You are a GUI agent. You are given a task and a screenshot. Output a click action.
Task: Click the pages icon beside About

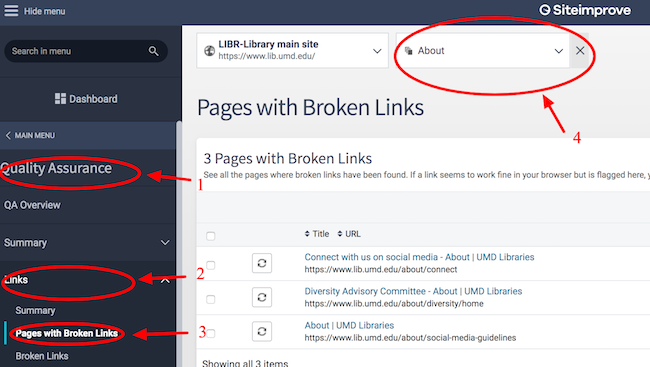[x=409, y=51]
